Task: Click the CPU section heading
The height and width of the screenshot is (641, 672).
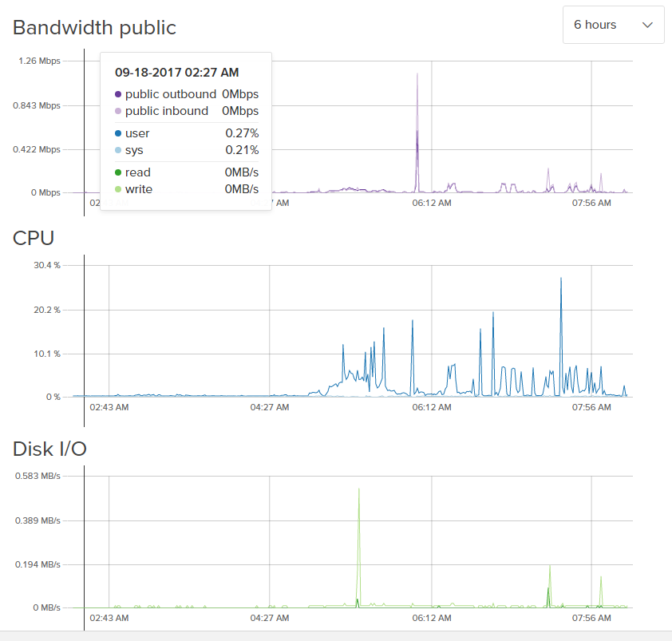Action: pyautogui.click(x=34, y=238)
